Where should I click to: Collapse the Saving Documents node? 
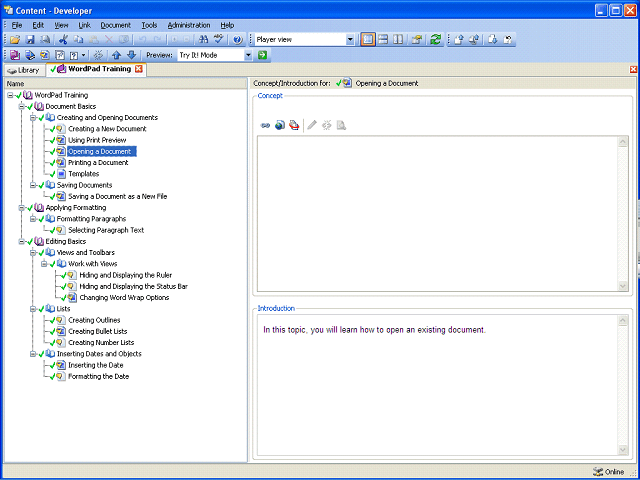point(33,185)
